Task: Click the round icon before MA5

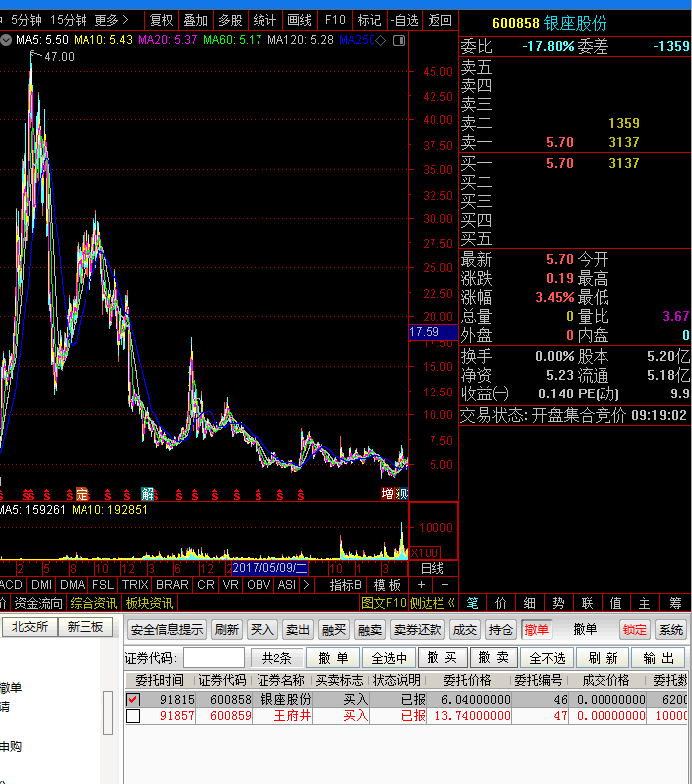Action: click(x=6, y=40)
